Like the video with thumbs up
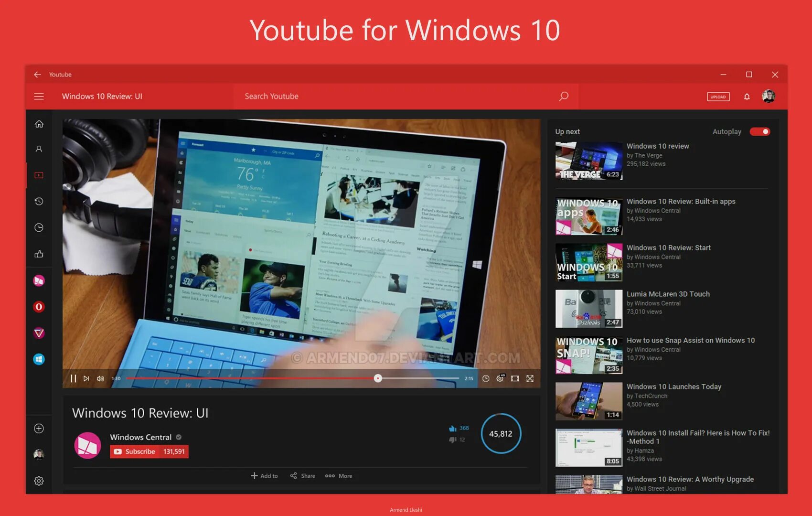 coord(453,429)
